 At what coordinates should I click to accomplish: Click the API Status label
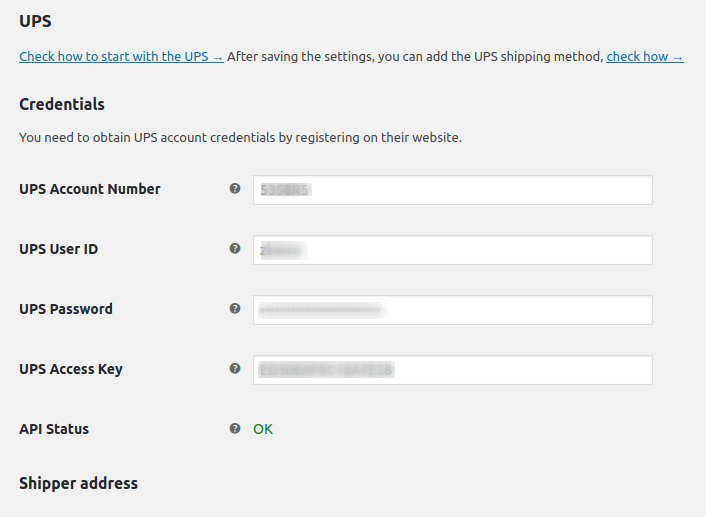click(x=54, y=429)
